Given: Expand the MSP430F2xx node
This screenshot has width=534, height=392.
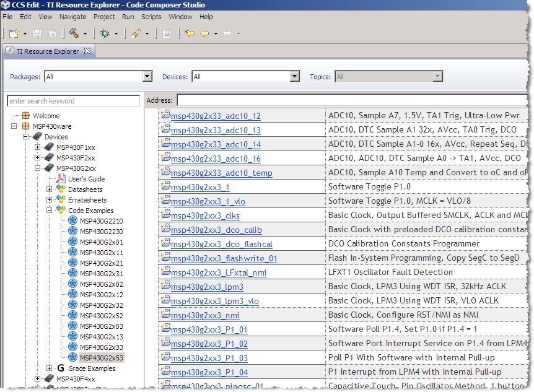Looking at the screenshot, I should [37, 158].
